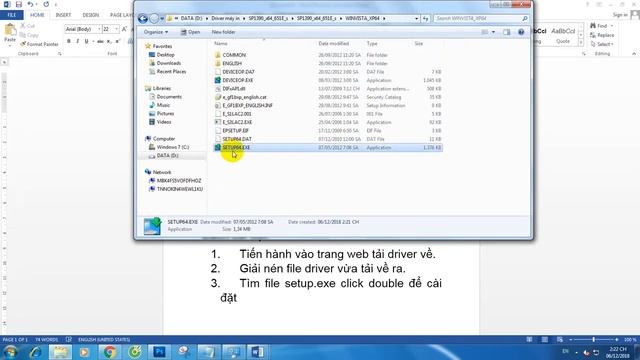Open the Select dropdown in Word
640x360 pixels.
(x=602, y=44)
